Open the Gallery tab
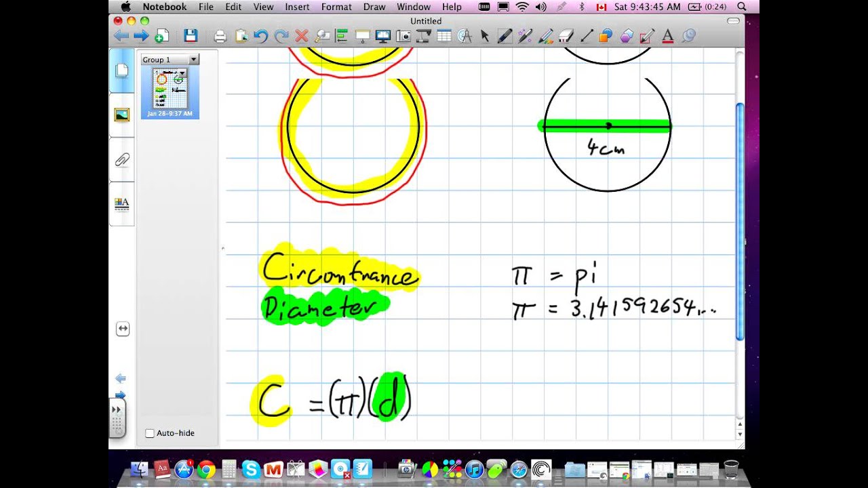Screen dimensions: 868x488 click(x=122, y=115)
